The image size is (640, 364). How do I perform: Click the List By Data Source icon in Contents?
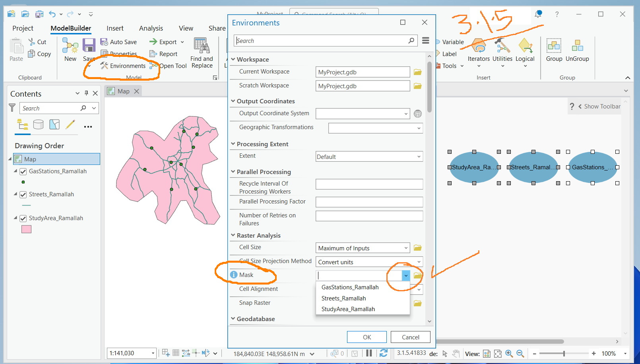[x=39, y=124]
